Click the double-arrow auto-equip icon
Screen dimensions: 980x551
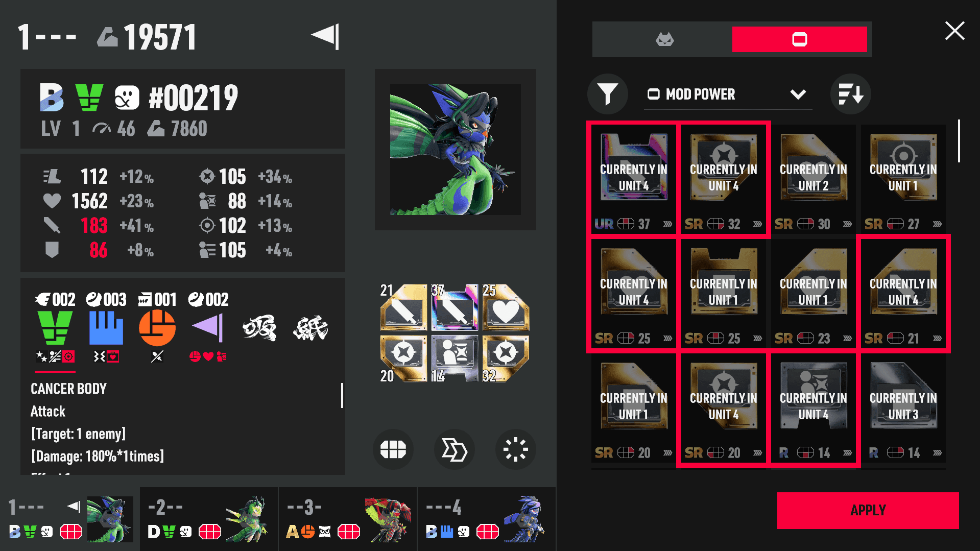(x=454, y=450)
